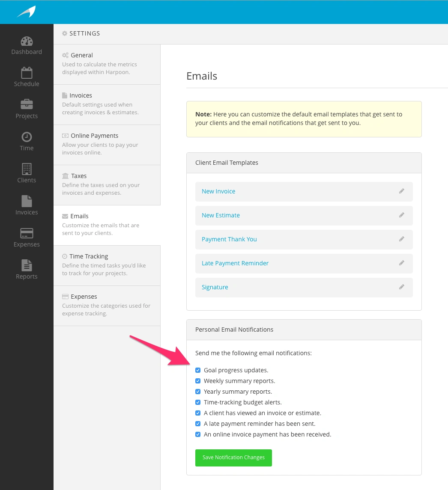Open the Payment Thank You template

point(229,239)
